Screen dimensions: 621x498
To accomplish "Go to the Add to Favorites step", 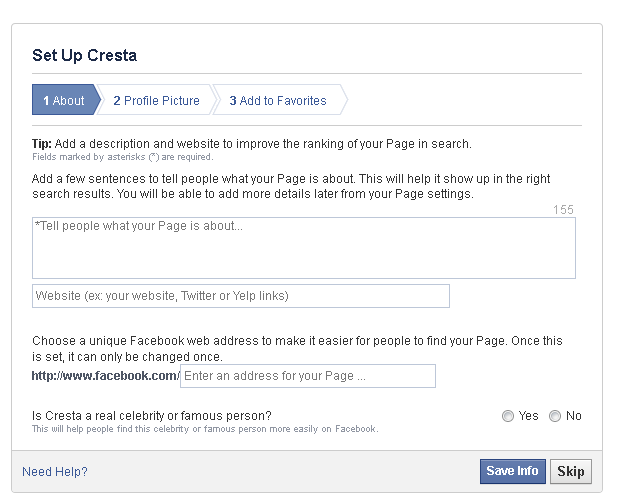I will [x=278, y=100].
